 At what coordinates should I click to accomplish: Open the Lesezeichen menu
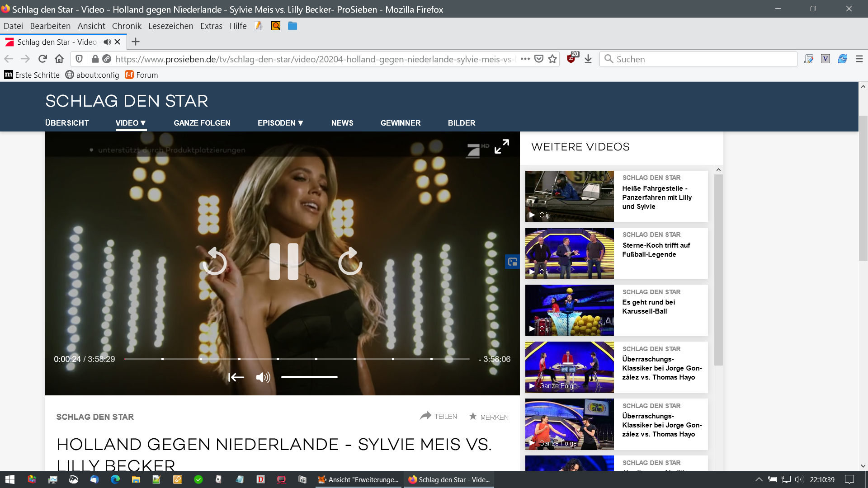click(170, 26)
